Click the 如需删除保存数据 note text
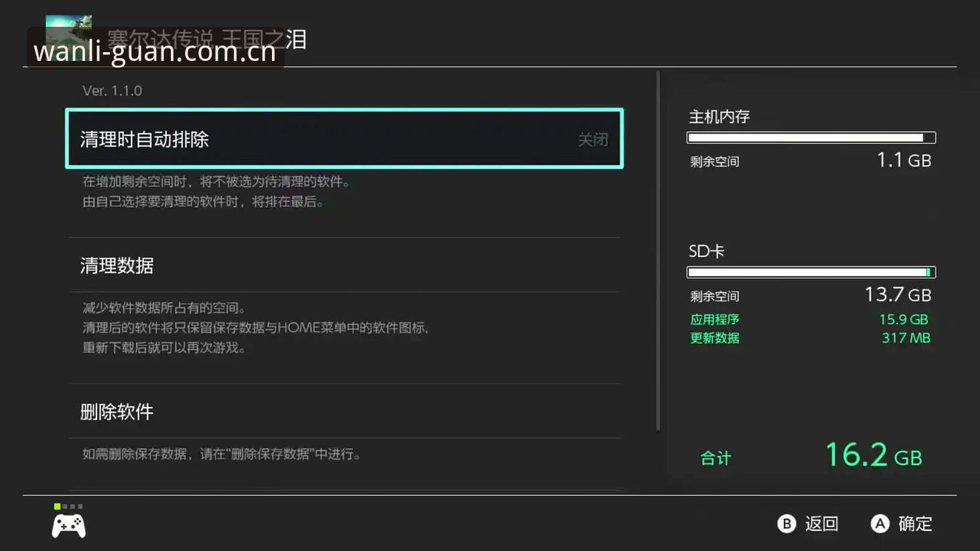Screen dimensions: 980x551 (223, 454)
